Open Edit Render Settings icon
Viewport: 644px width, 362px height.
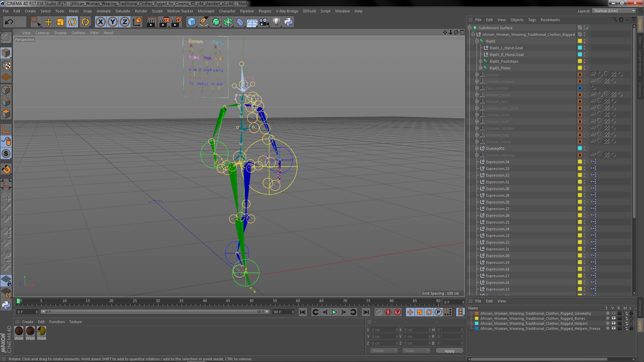tap(176, 22)
